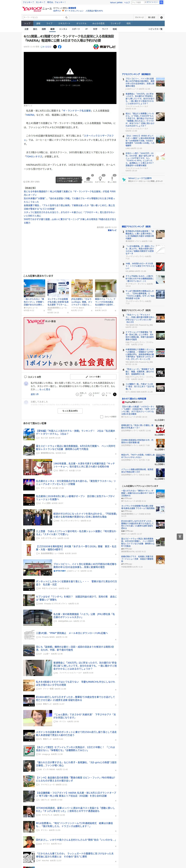Toggle the コメント非表示 checkbox
Image resolution: width=186 pixels, height=868 pixels.
[102, 417]
